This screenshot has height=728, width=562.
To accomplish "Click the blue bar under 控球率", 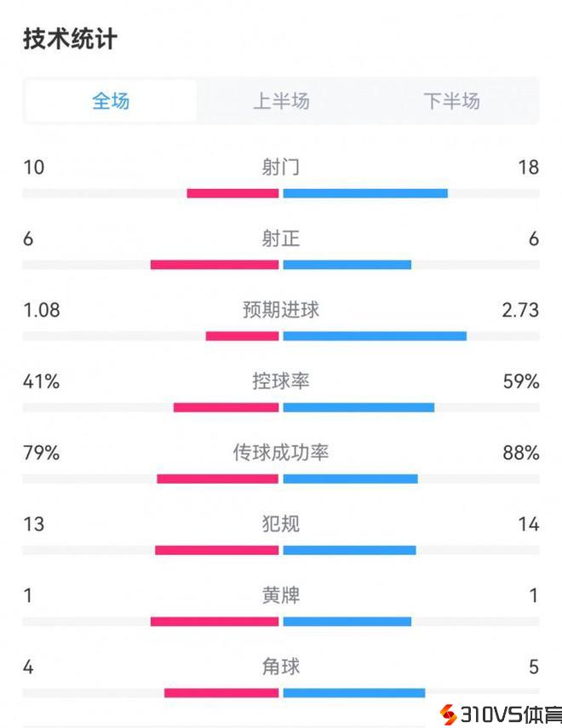I will point(358,407).
